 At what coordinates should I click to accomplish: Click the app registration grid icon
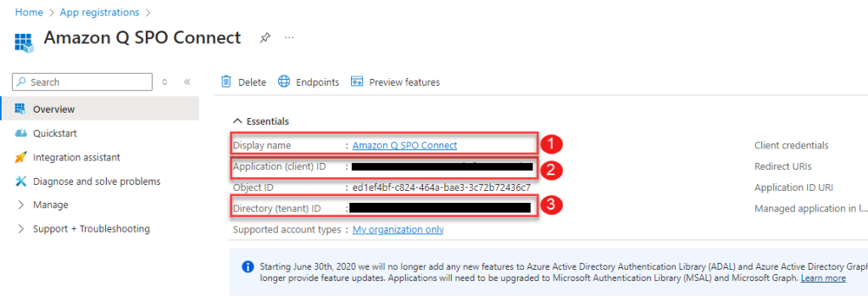click(24, 42)
